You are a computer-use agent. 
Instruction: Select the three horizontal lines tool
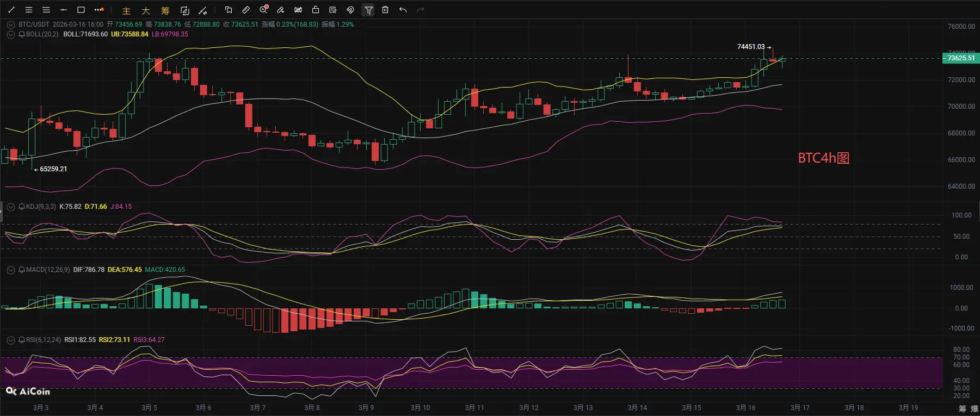[x=46, y=10]
